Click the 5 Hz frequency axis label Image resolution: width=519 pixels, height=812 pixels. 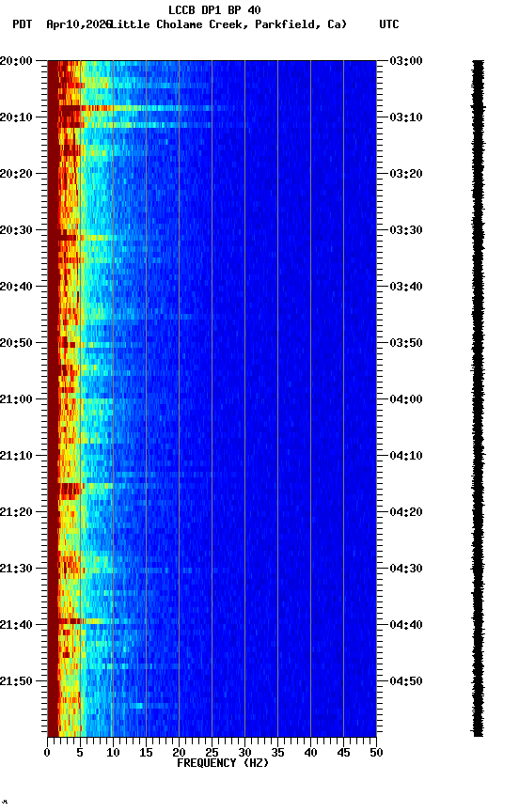point(80,753)
